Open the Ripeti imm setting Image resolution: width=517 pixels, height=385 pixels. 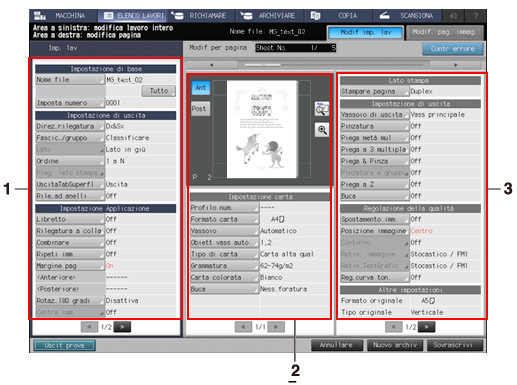pyautogui.click(x=70, y=254)
